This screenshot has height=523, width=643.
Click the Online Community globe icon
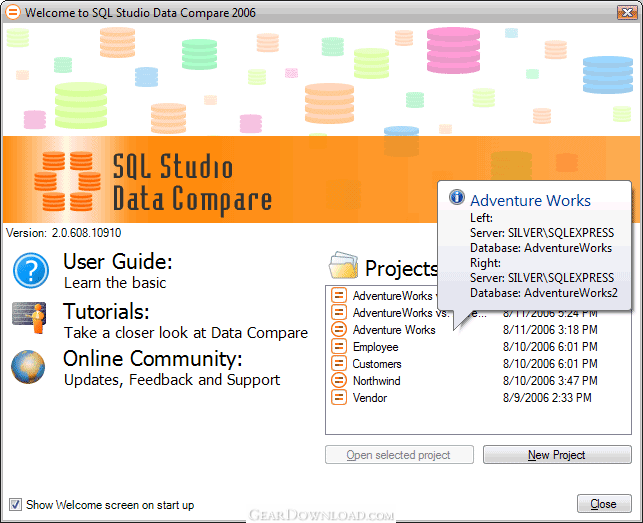tap(28, 367)
